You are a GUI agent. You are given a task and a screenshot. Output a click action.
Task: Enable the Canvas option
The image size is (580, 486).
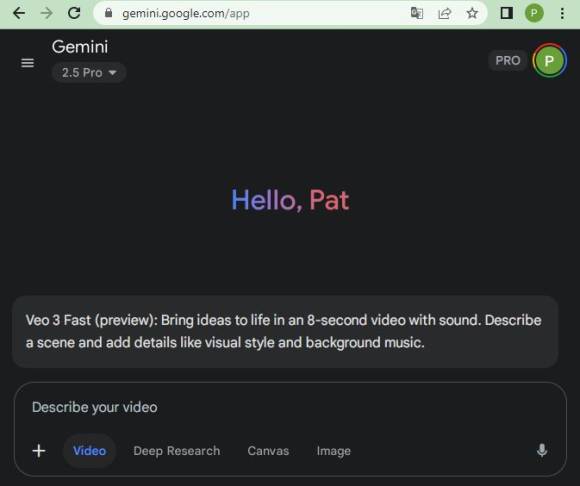click(x=268, y=451)
